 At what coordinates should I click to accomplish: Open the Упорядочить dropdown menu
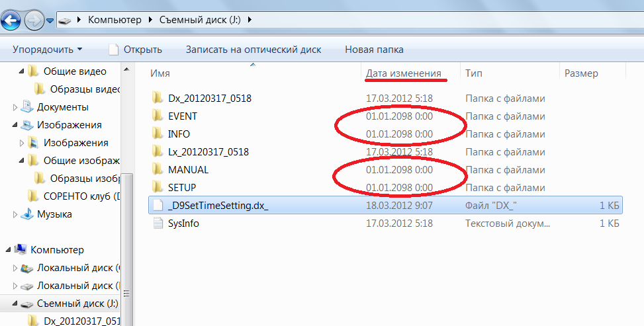[x=48, y=50]
